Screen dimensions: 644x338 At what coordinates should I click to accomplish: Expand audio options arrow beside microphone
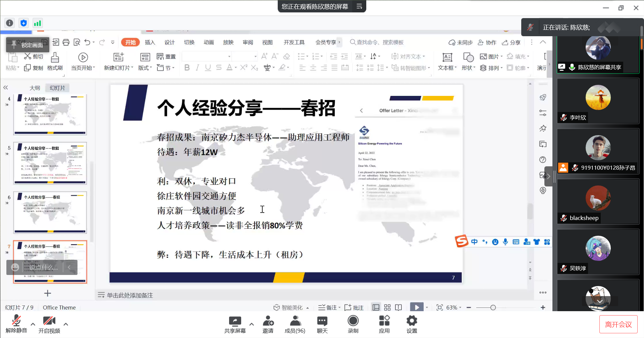click(x=33, y=324)
